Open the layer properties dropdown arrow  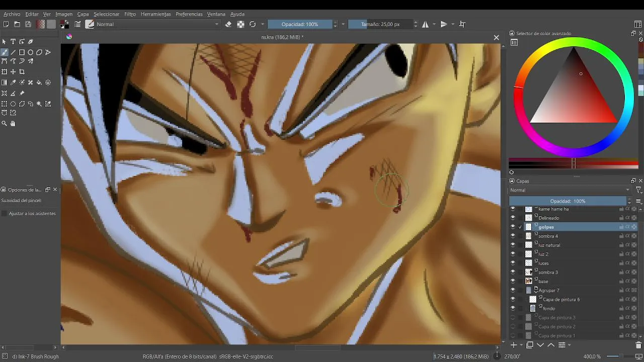[569, 345]
